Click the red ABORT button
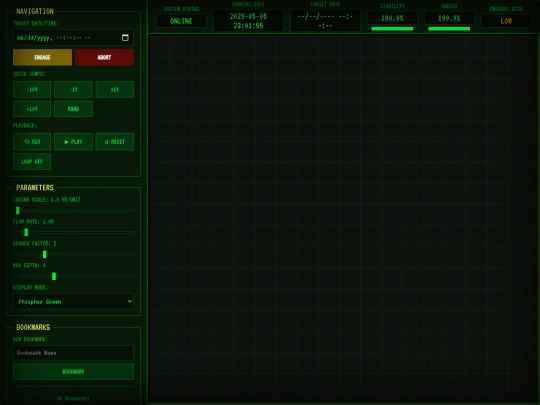Screen dimensions: 540x405 pyautogui.click(x=104, y=57)
